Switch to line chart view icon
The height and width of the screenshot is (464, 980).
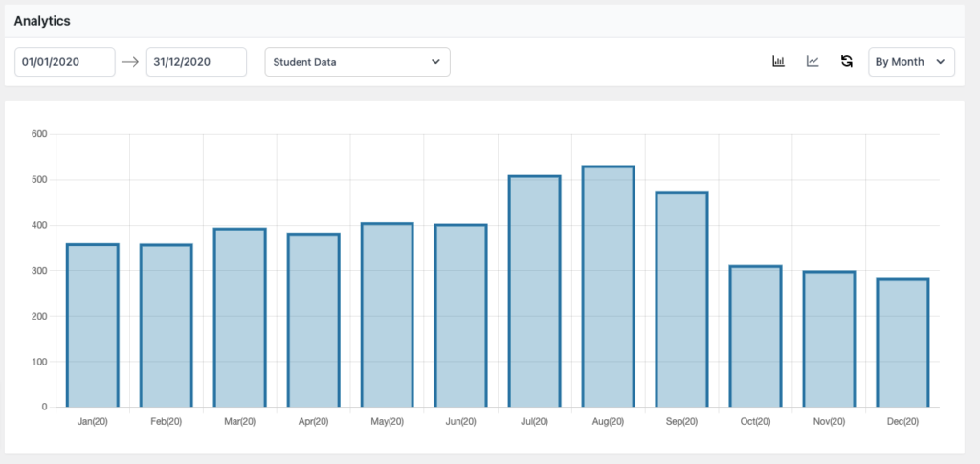813,61
